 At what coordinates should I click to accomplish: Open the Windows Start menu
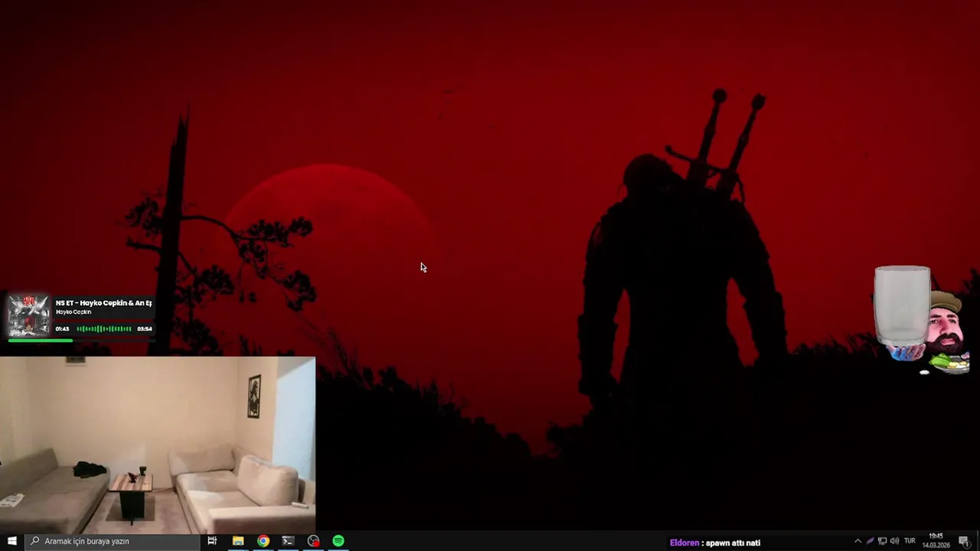11,541
